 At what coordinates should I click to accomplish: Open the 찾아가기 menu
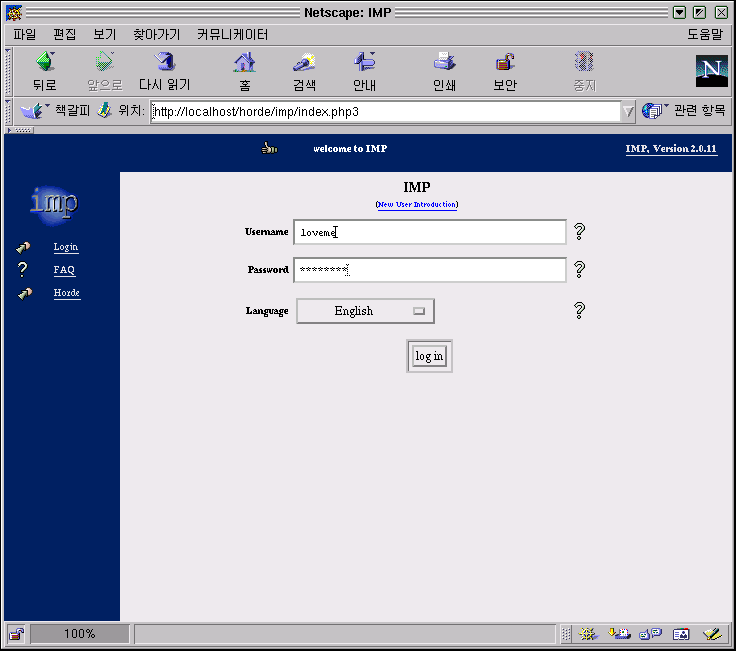point(156,34)
